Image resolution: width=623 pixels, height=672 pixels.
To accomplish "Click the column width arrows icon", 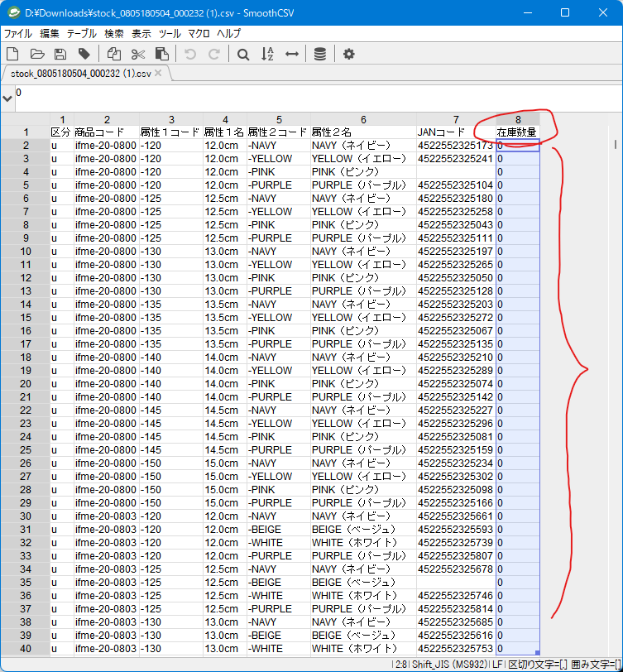I will 291,54.
